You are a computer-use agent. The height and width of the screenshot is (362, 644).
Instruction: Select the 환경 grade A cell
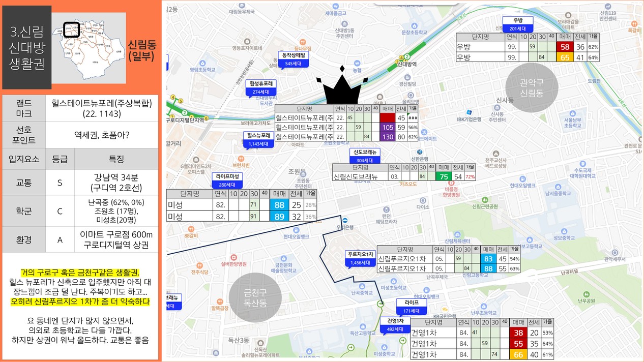(60, 239)
